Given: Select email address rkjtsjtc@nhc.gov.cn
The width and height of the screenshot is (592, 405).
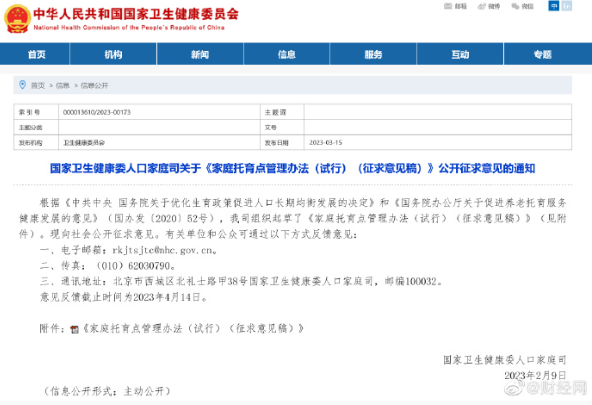Looking at the screenshot, I should pyautogui.click(x=163, y=250).
